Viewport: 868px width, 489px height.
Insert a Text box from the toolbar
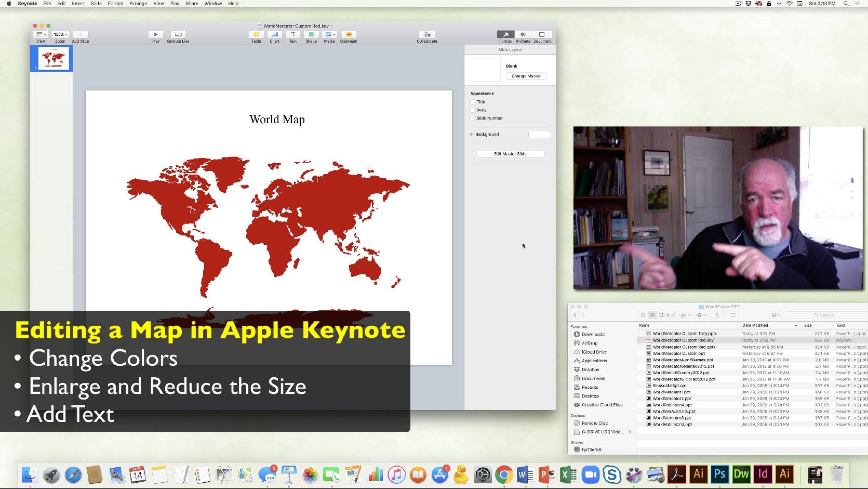293,35
